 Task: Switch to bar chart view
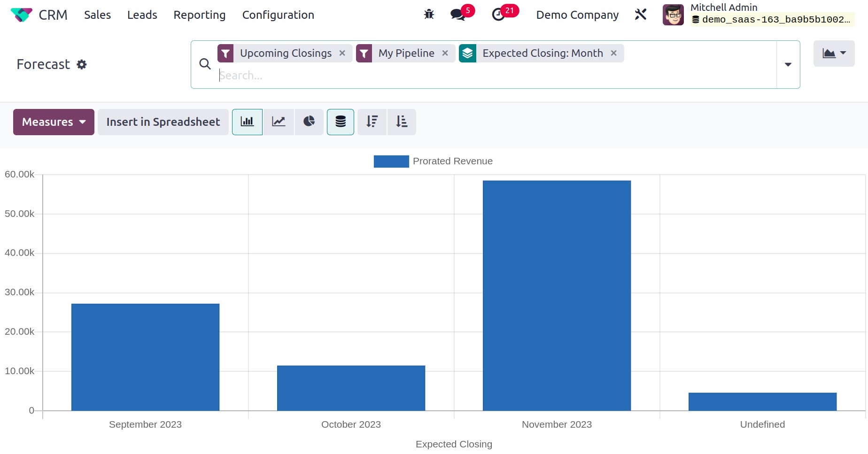point(247,122)
